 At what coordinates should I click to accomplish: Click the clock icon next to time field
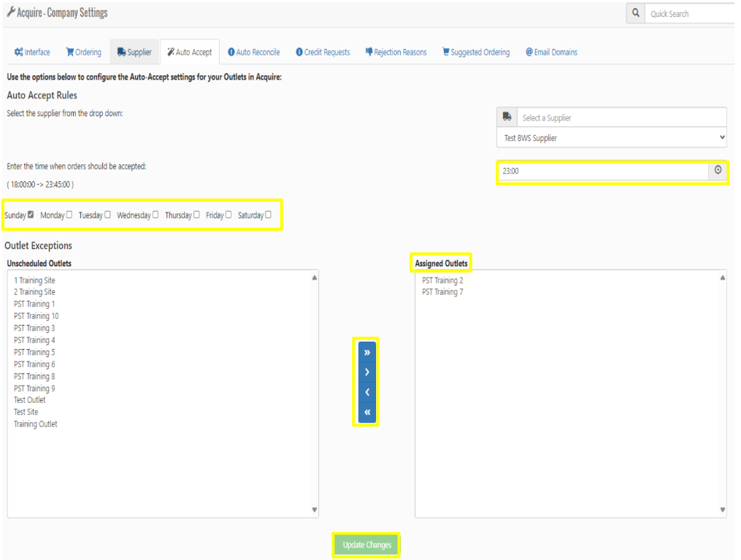(x=718, y=171)
